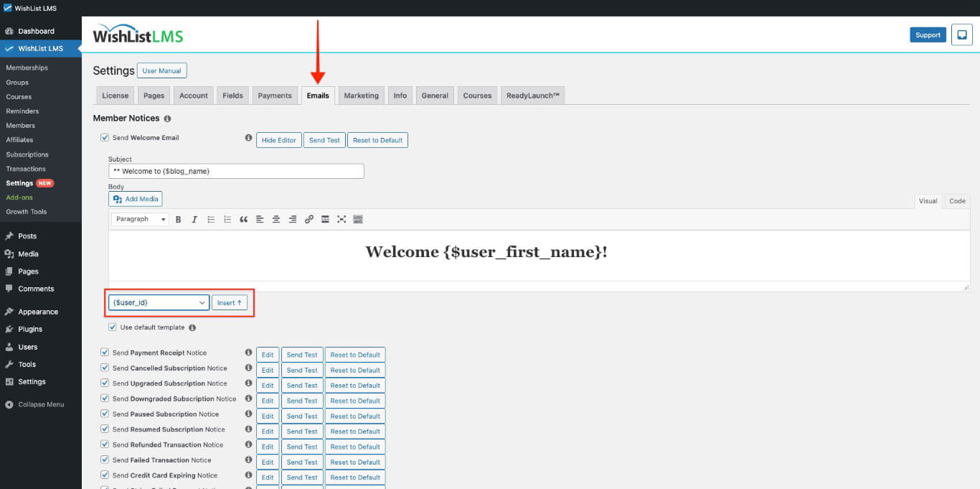
Task: Switch to the Payments settings tab
Action: point(275,95)
